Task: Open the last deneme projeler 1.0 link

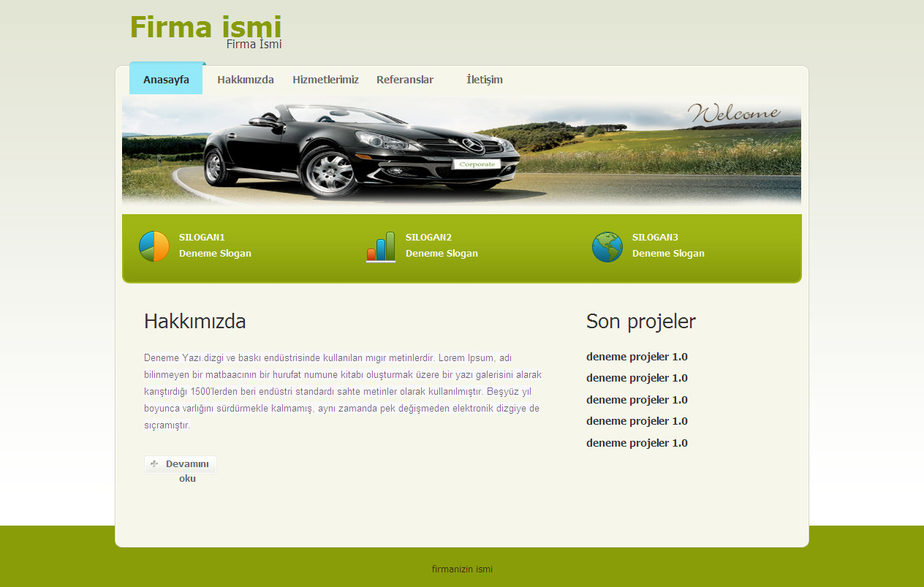Action: (637, 443)
